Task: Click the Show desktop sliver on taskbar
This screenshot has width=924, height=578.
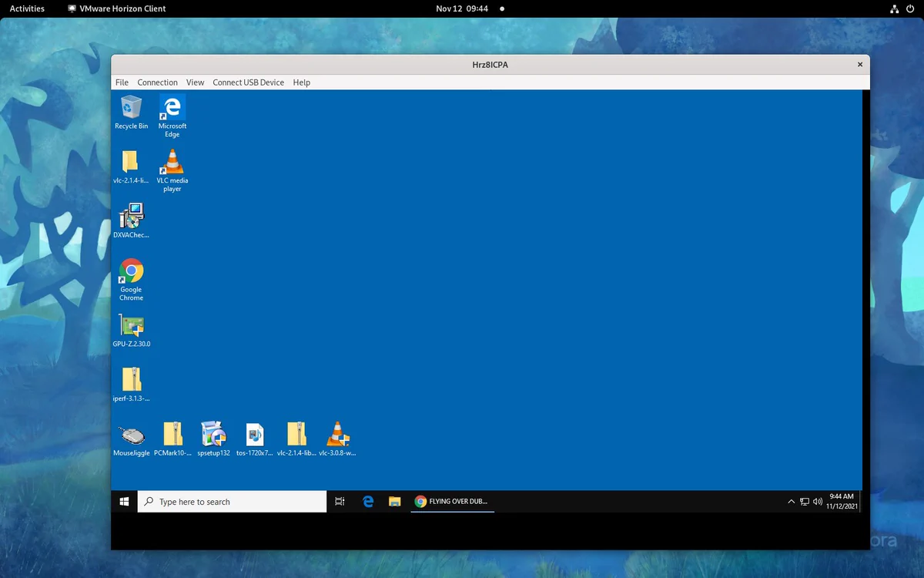Action: [860, 502]
